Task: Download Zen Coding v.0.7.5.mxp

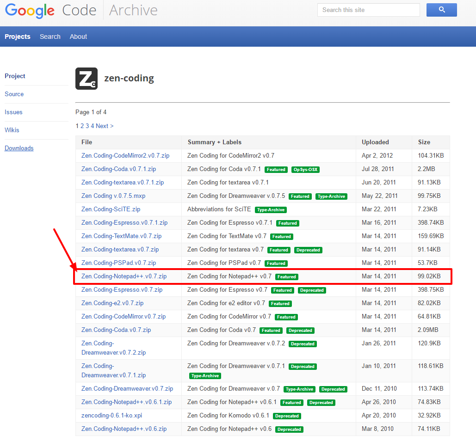Action: (113, 196)
